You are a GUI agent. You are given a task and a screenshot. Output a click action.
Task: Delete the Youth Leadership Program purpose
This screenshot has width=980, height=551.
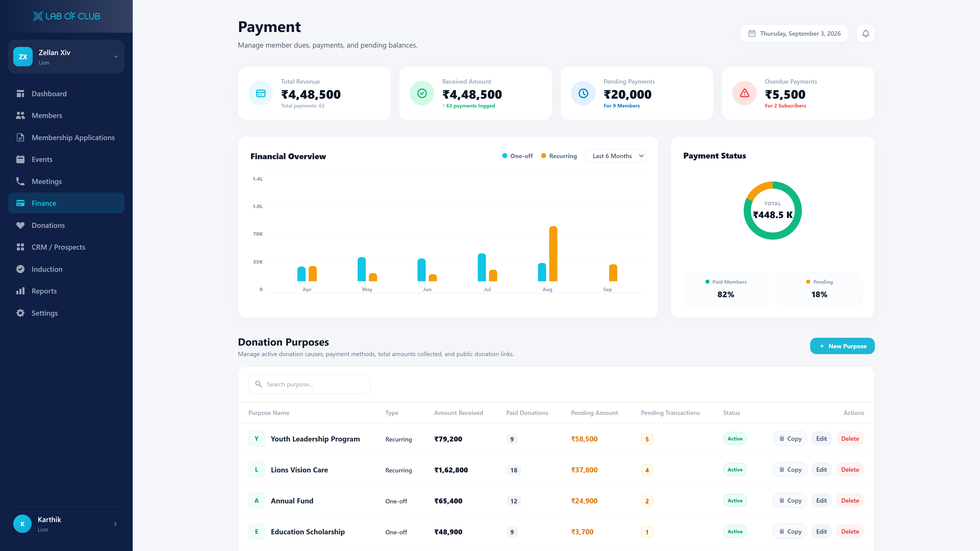tap(850, 439)
